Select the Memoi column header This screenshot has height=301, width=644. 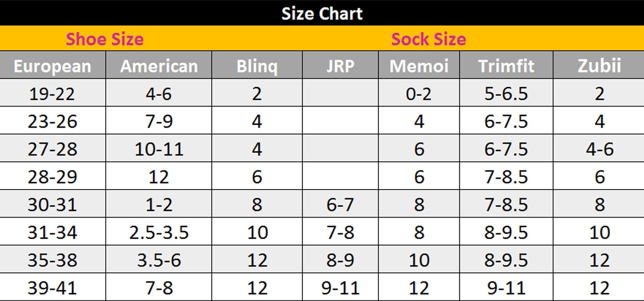(x=419, y=66)
